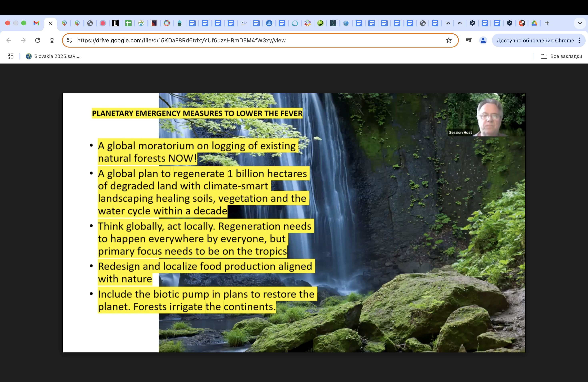View site information icon in address bar
The width and height of the screenshot is (588, 382).
tap(69, 41)
